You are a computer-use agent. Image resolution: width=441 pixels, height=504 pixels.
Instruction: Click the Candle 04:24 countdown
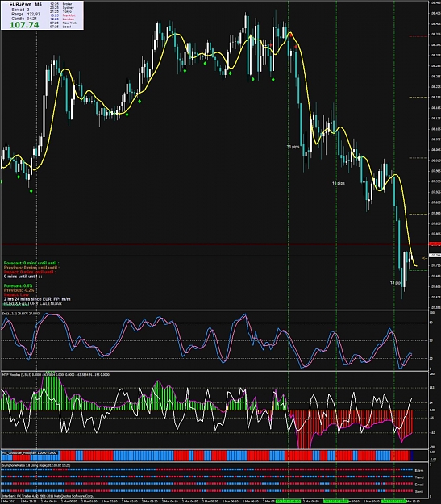point(24,19)
